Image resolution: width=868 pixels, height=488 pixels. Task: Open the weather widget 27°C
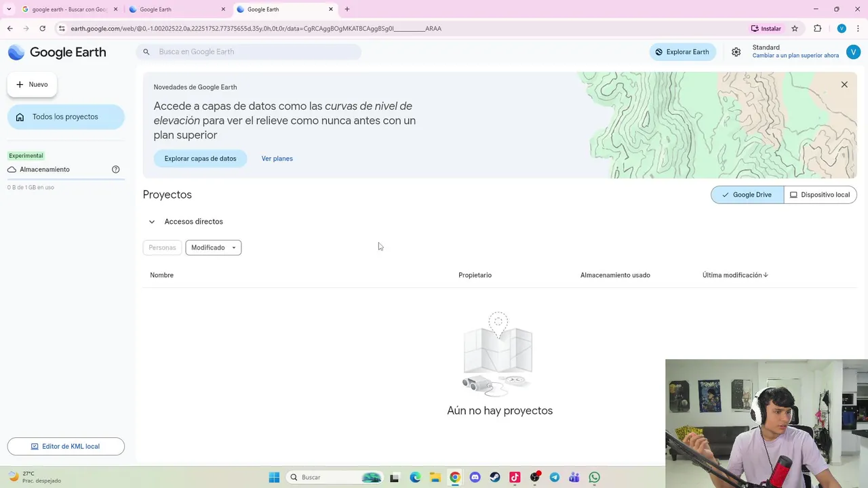[x=34, y=477]
